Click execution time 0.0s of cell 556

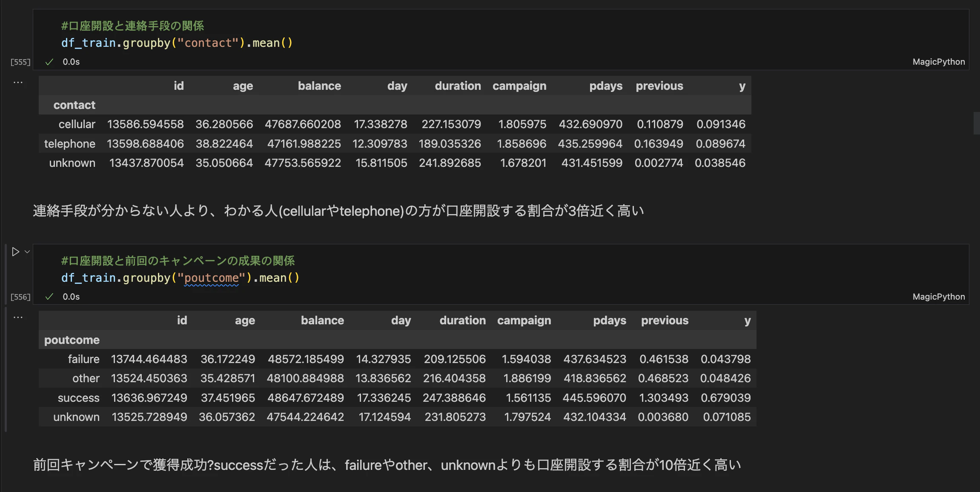(x=71, y=297)
